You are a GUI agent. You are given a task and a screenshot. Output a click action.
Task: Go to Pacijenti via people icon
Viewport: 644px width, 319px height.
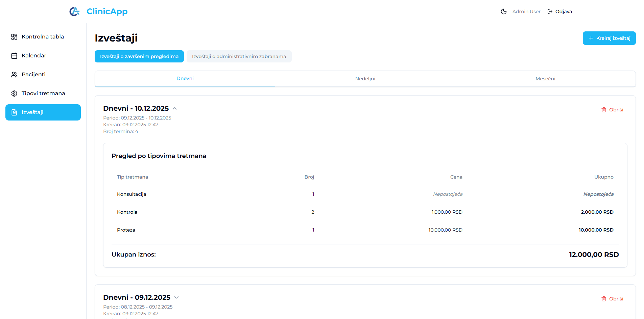pos(14,75)
